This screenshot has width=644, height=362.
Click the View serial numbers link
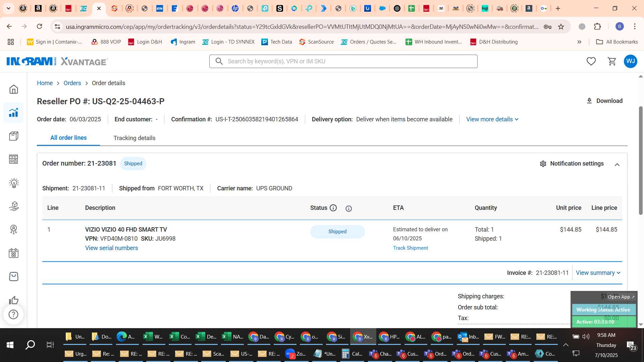[x=111, y=248]
